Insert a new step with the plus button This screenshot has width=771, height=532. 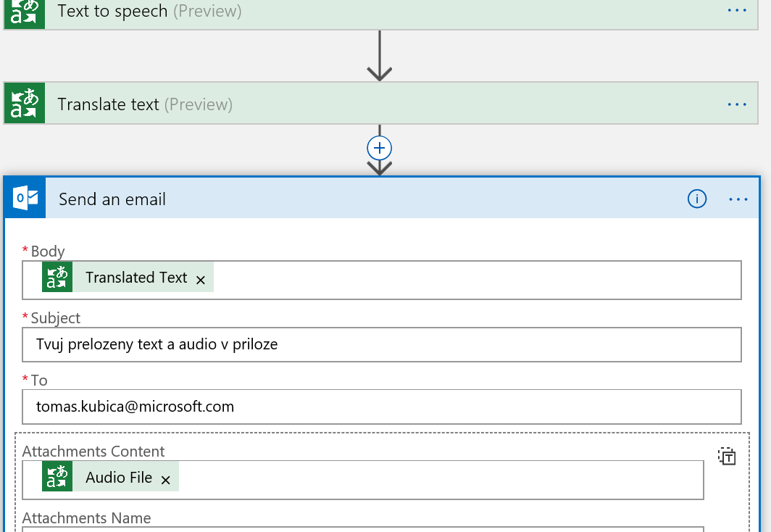[x=379, y=148]
